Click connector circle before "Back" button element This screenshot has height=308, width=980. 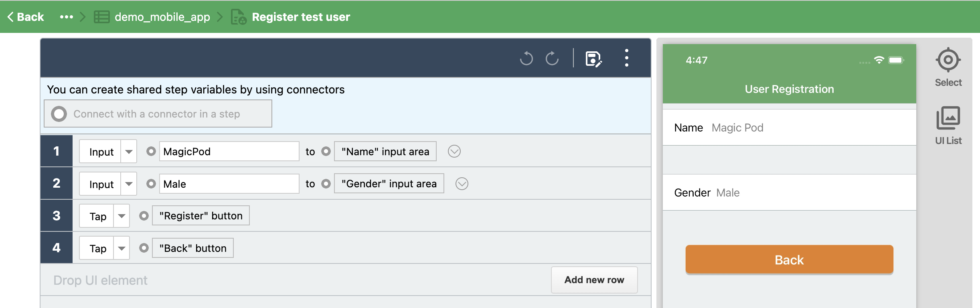click(144, 248)
